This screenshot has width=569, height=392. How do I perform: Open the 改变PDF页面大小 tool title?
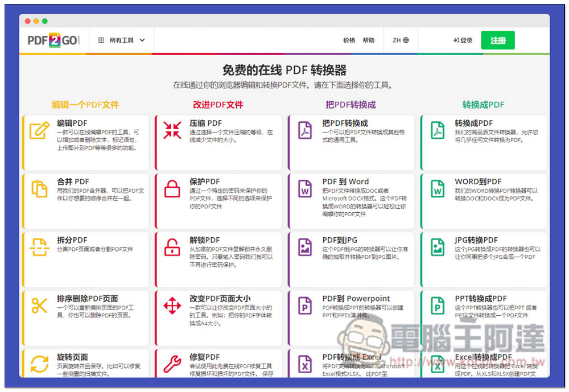coord(220,299)
